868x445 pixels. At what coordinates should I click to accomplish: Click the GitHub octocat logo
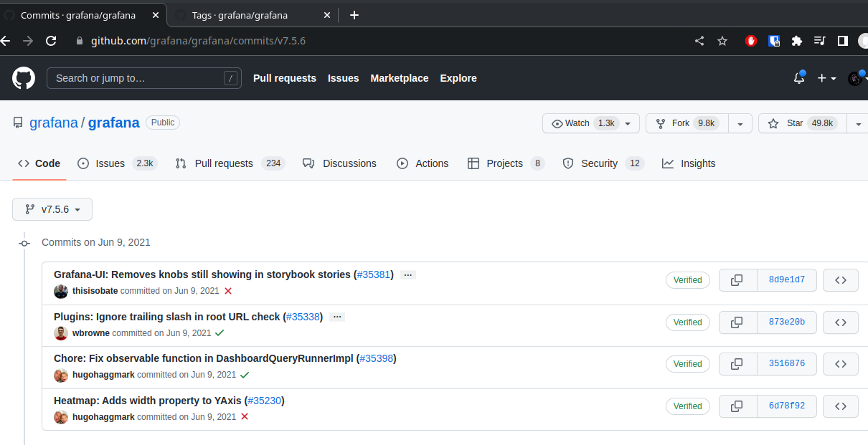tap(24, 77)
